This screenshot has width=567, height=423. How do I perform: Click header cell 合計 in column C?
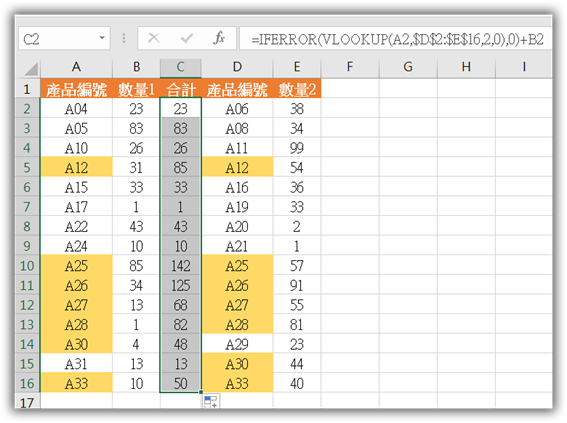click(x=180, y=89)
